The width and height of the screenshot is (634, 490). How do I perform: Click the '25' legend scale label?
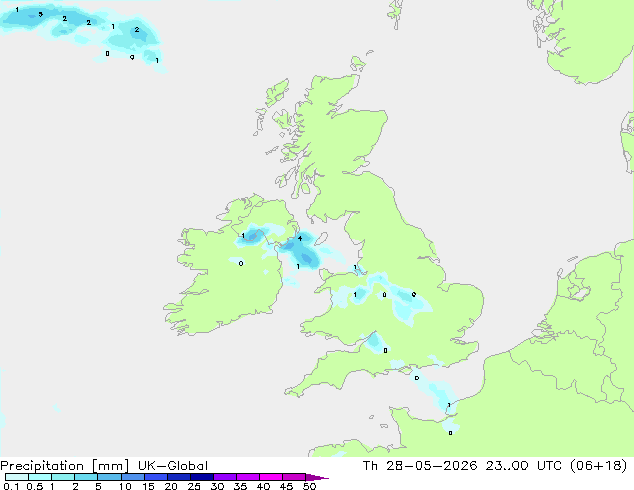tap(194, 486)
